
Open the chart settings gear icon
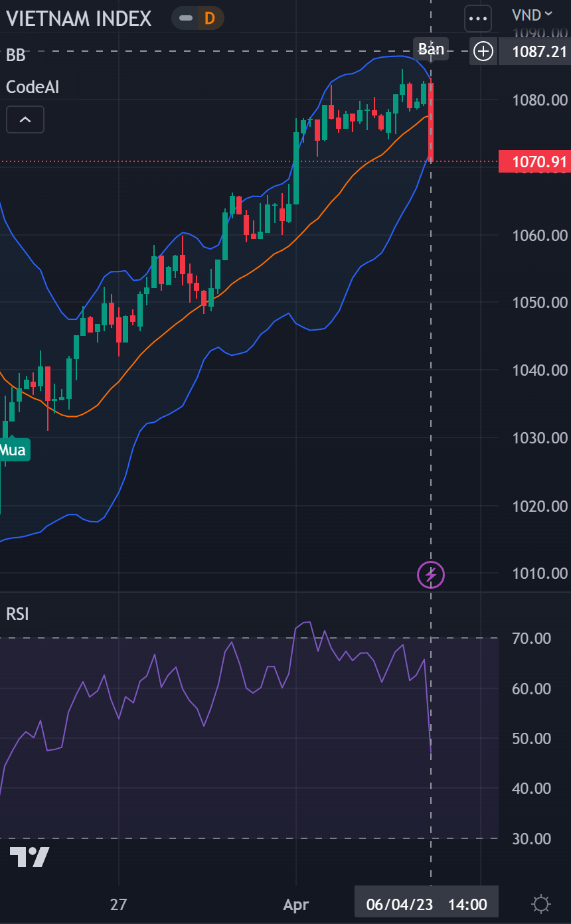pos(541,904)
